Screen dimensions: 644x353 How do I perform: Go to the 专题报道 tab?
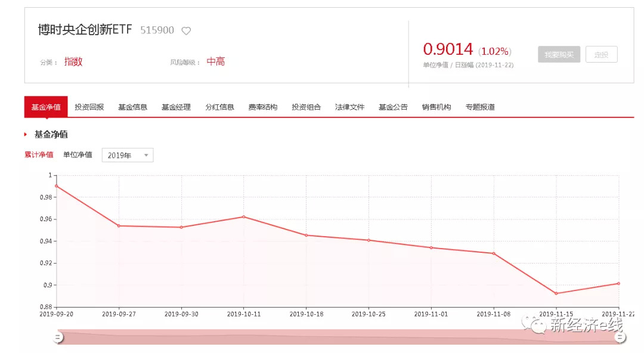pos(480,107)
